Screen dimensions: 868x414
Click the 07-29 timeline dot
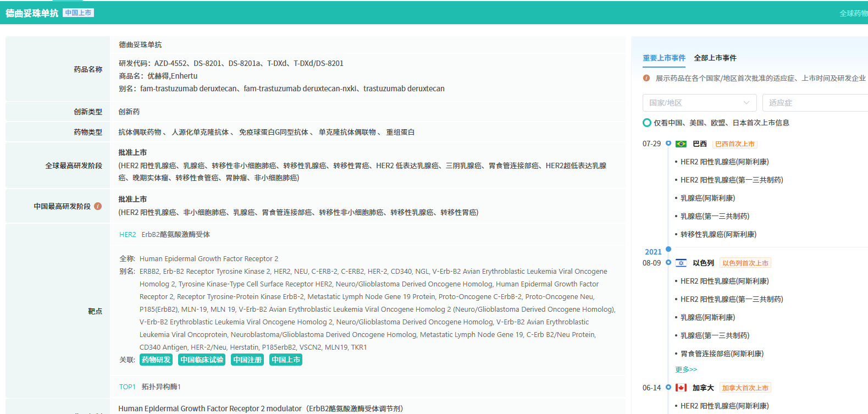point(668,143)
